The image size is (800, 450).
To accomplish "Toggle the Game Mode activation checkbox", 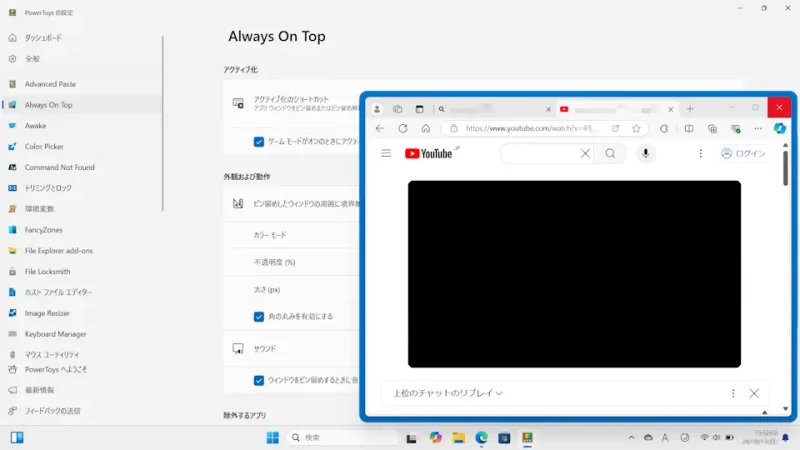I will (259, 142).
